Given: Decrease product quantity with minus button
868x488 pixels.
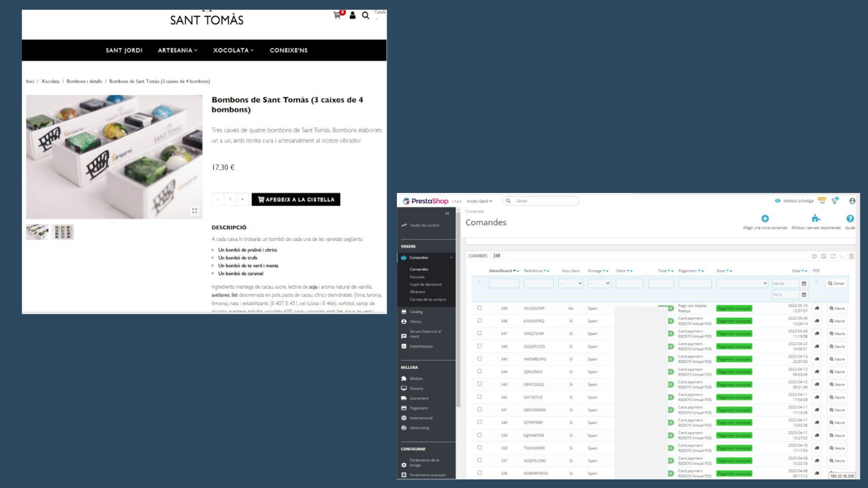Looking at the screenshot, I should [x=218, y=199].
